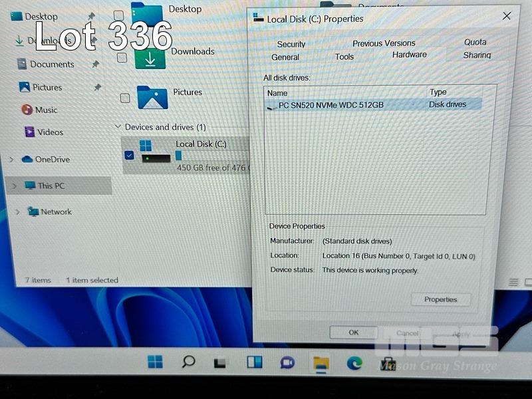Launch Microsoft Edge from taskbar

(x=354, y=362)
